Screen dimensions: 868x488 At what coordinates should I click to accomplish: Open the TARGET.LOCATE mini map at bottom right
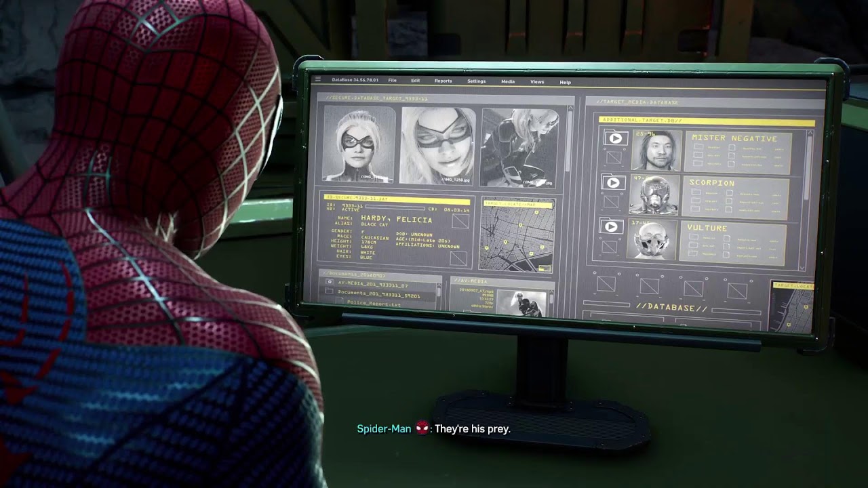791,307
